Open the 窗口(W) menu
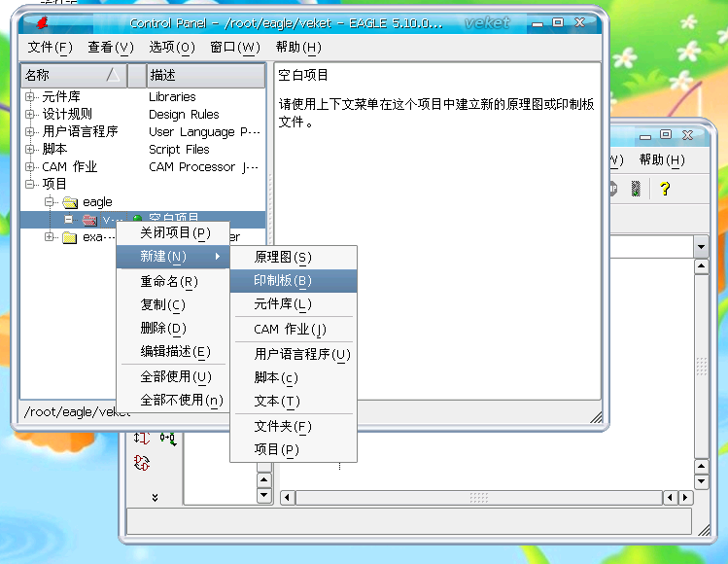Image resolution: width=728 pixels, height=564 pixels. click(234, 48)
